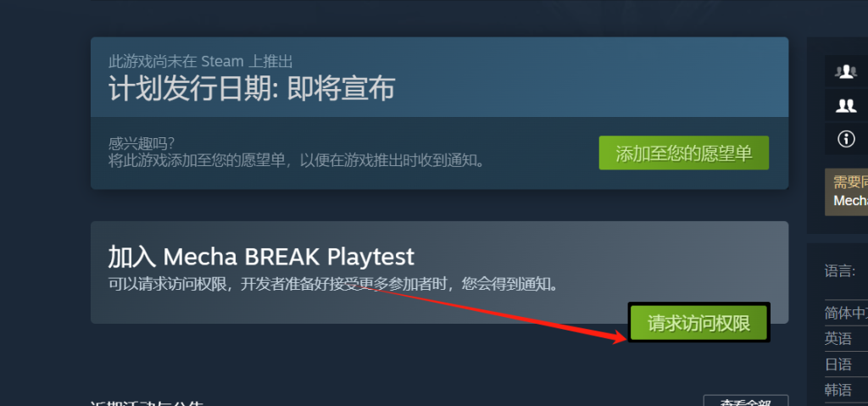Select 英语 language row
Viewport: 868px width, 406px height.
pyautogui.click(x=847, y=338)
